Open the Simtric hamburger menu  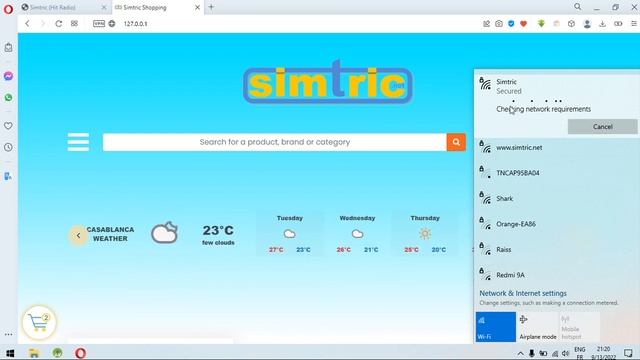(78, 142)
